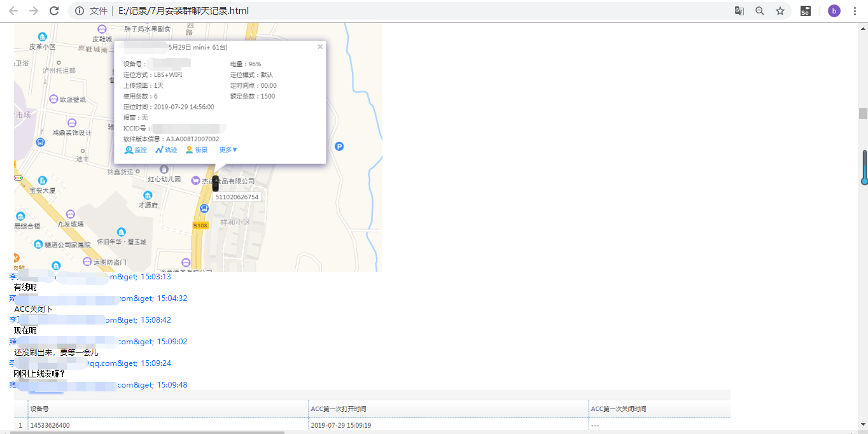Open 街景 street view link in the popup
The height and width of the screenshot is (434, 868).
coord(197,150)
